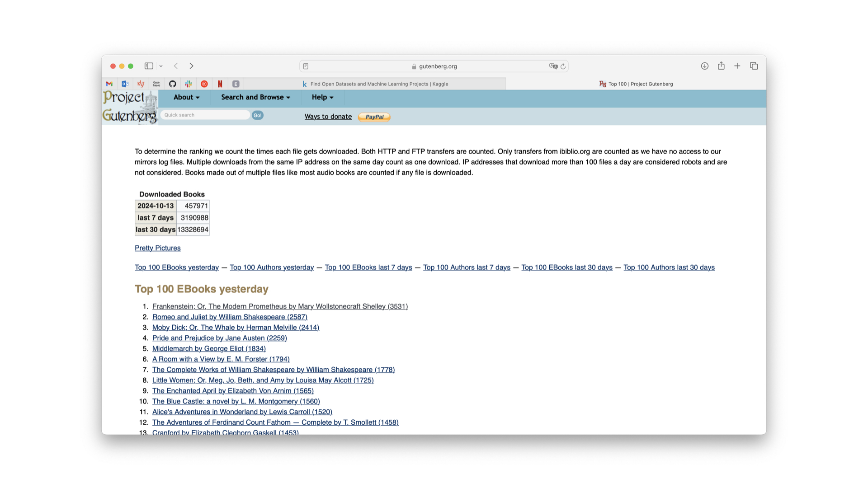
Task: Open Complete Works of William Shakespeare
Action: pos(274,370)
